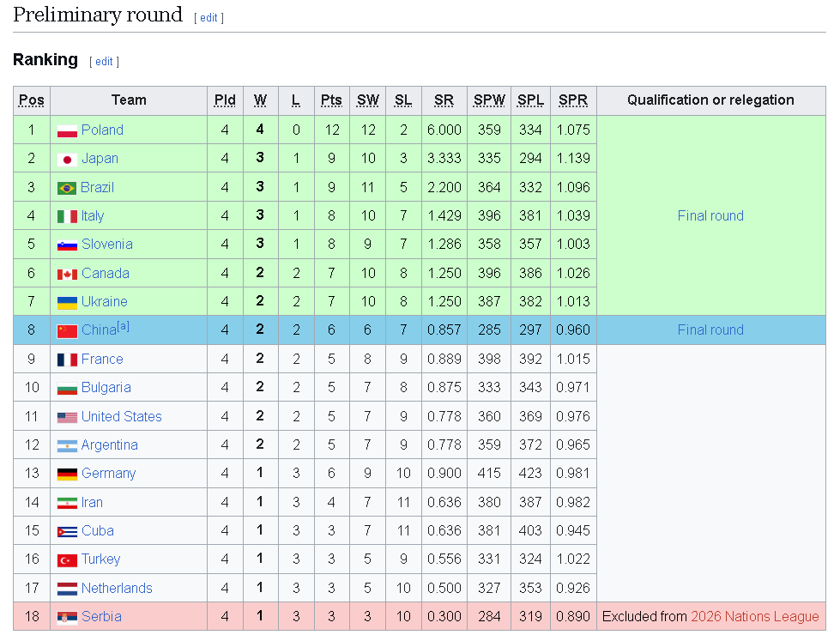The width and height of the screenshot is (840, 641).
Task: Click the Pld column header
Action: [x=225, y=100]
